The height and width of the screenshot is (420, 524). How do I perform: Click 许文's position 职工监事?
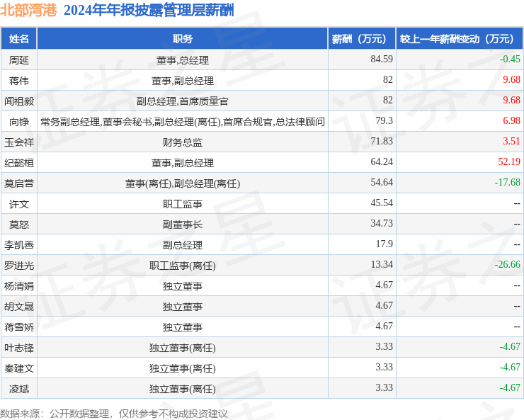click(183, 204)
